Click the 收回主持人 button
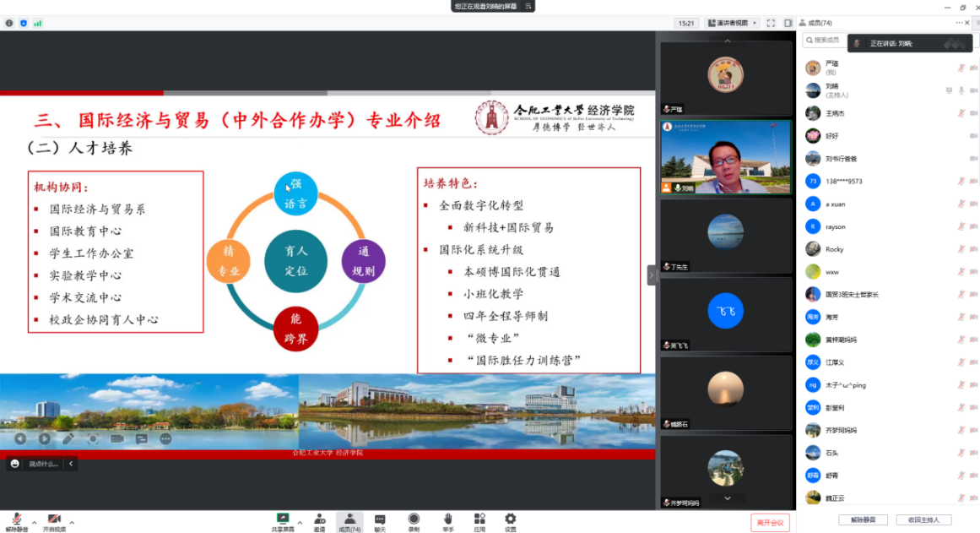This screenshot has width=980, height=533. [923, 520]
